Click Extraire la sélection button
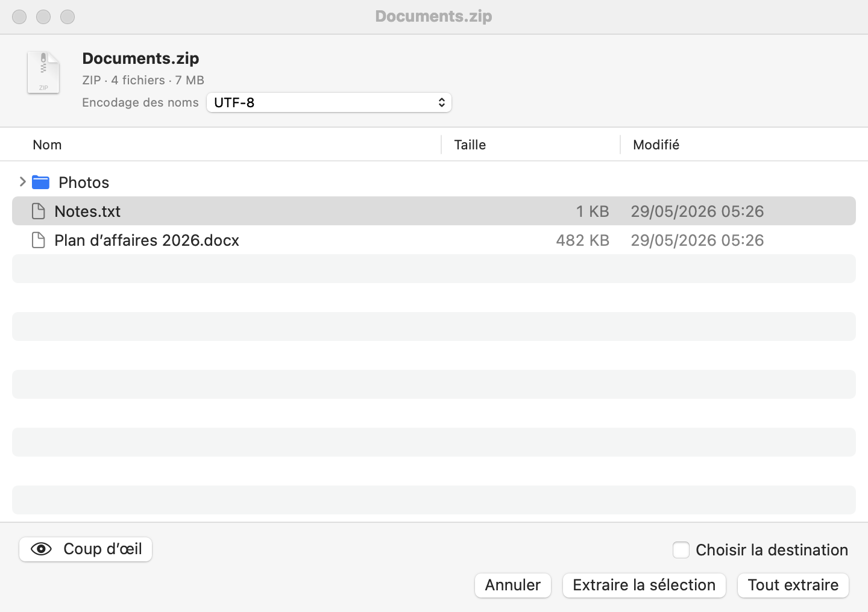 tap(644, 585)
